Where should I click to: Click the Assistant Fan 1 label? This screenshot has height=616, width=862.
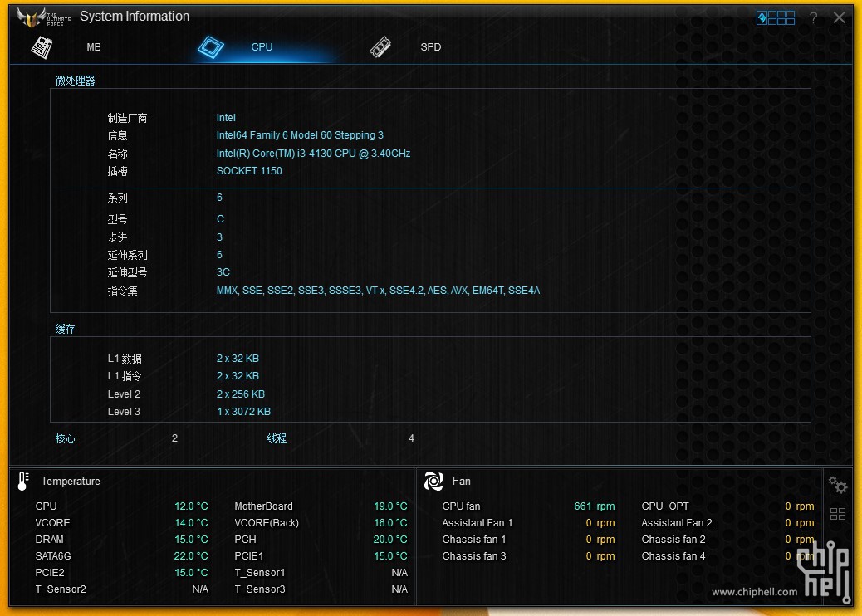478,522
